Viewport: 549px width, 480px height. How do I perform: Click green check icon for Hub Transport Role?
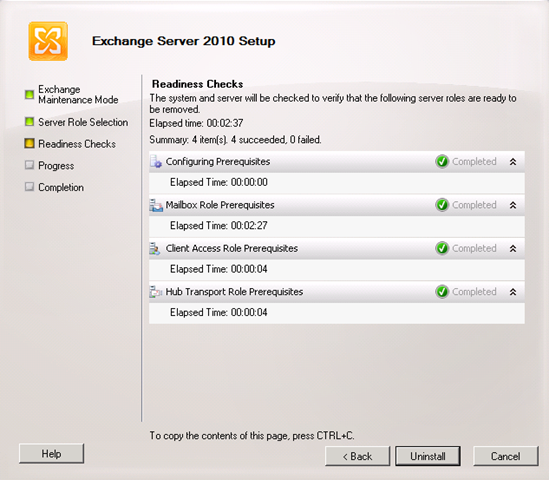point(442,292)
